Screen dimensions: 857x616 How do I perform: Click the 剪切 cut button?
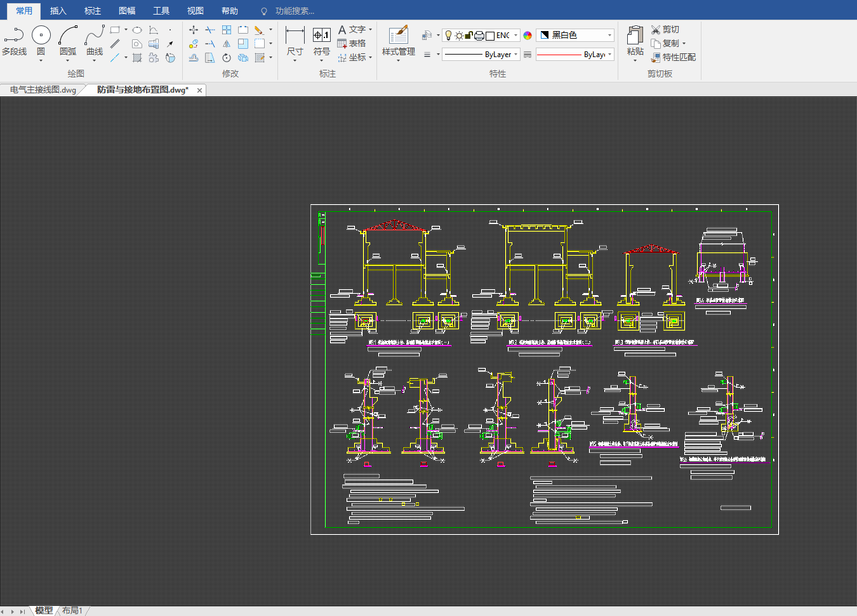pyautogui.click(x=665, y=29)
